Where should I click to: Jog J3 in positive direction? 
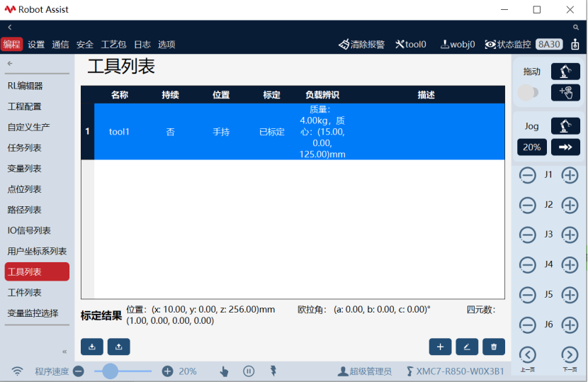tap(570, 235)
